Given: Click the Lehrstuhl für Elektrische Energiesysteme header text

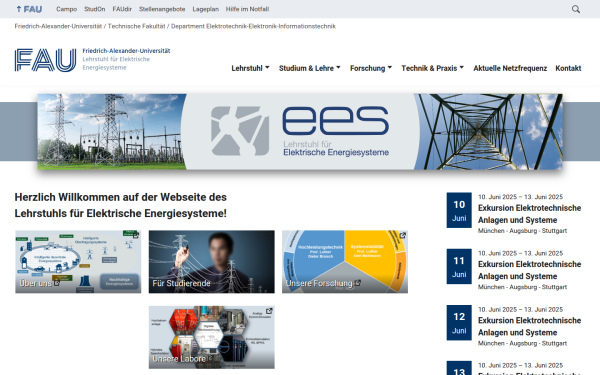Looking at the screenshot, I should pos(116,63).
